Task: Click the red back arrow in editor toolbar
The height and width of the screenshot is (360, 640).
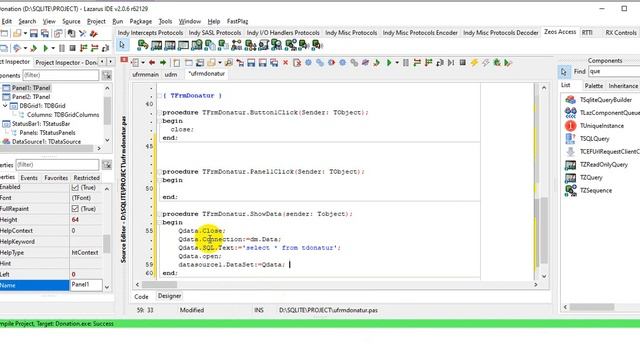Action: point(152,62)
